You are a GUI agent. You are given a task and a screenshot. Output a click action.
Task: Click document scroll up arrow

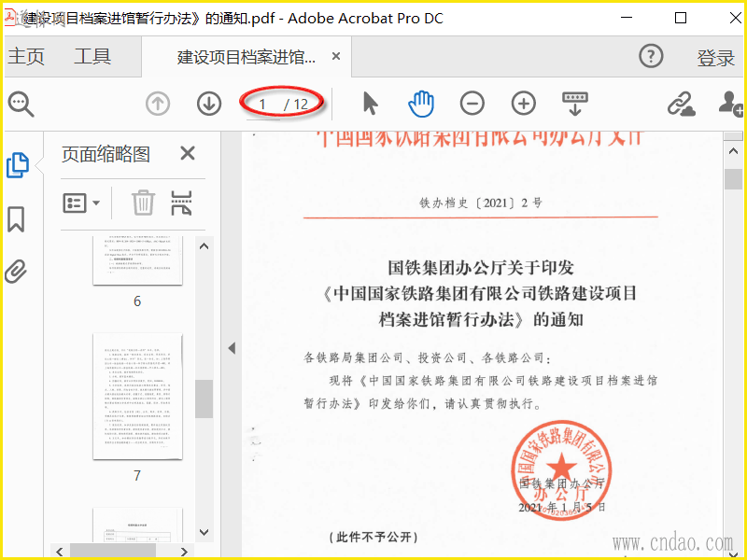pyautogui.click(x=733, y=151)
